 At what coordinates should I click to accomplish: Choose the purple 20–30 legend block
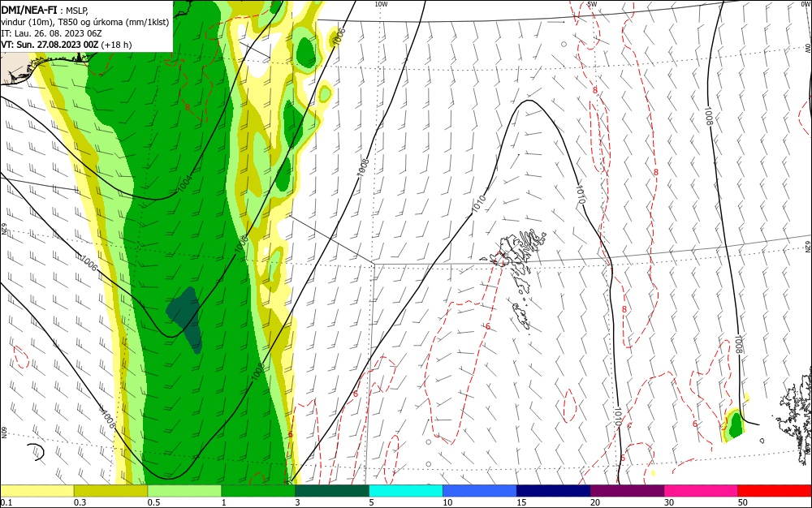[627, 491]
